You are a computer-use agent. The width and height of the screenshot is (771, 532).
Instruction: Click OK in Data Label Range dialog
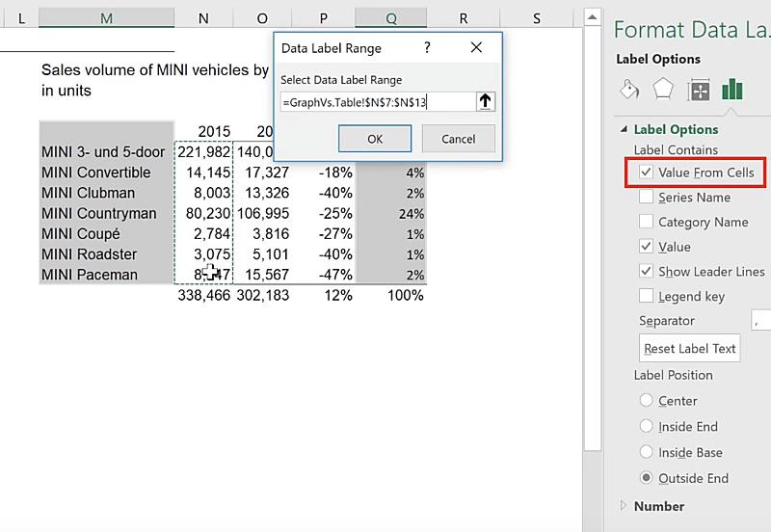pos(375,139)
